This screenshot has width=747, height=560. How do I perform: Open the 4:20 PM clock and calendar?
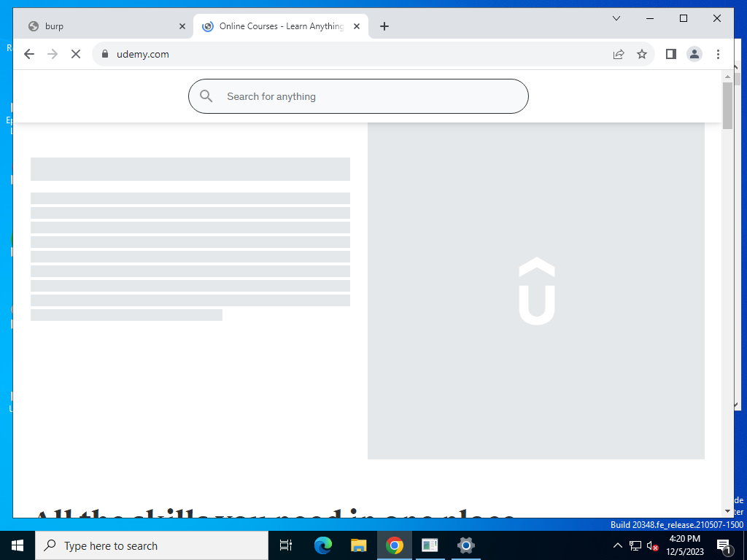click(x=684, y=545)
